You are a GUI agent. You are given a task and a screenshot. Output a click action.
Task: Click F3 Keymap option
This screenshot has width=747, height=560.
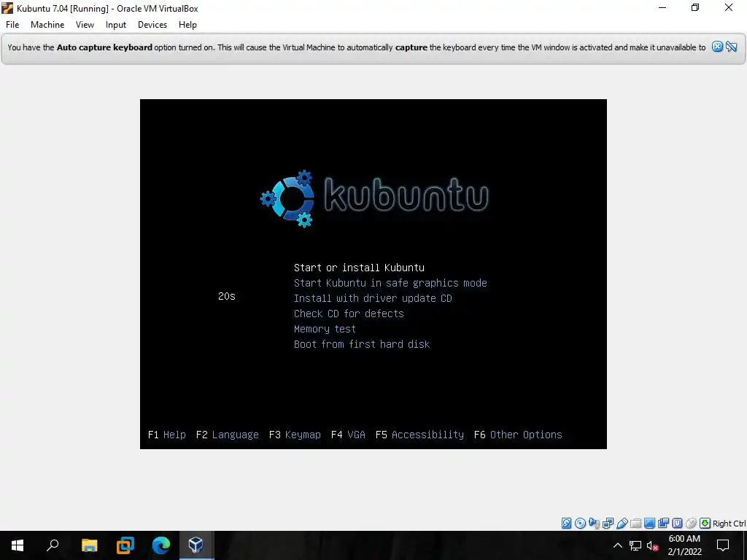point(295,435)
